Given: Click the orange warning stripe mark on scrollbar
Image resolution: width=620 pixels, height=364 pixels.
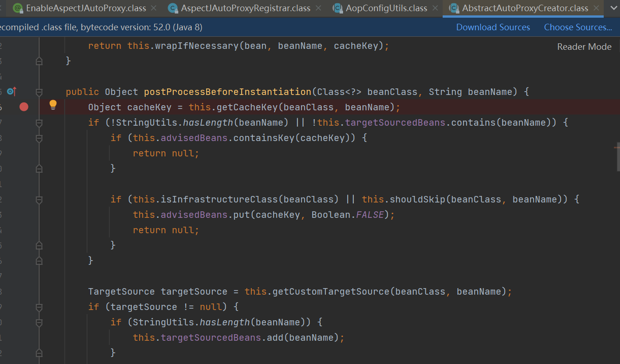Looking at the screenshot, I should click(x=617, y=147).
